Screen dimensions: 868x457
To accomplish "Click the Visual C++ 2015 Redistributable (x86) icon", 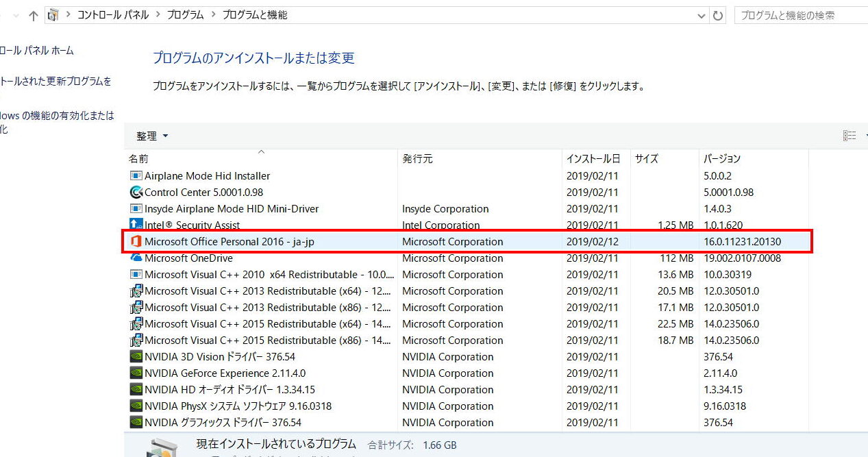I will click(136, 341).
